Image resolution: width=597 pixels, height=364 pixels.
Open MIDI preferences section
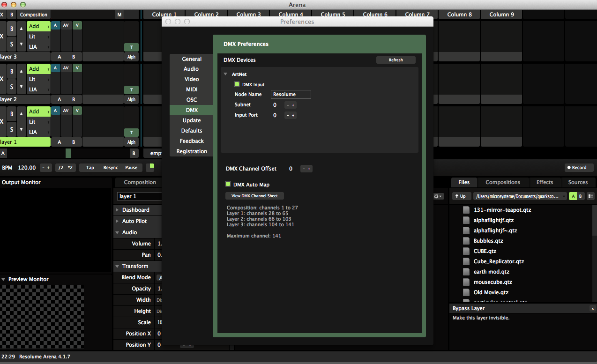(192, 89)
